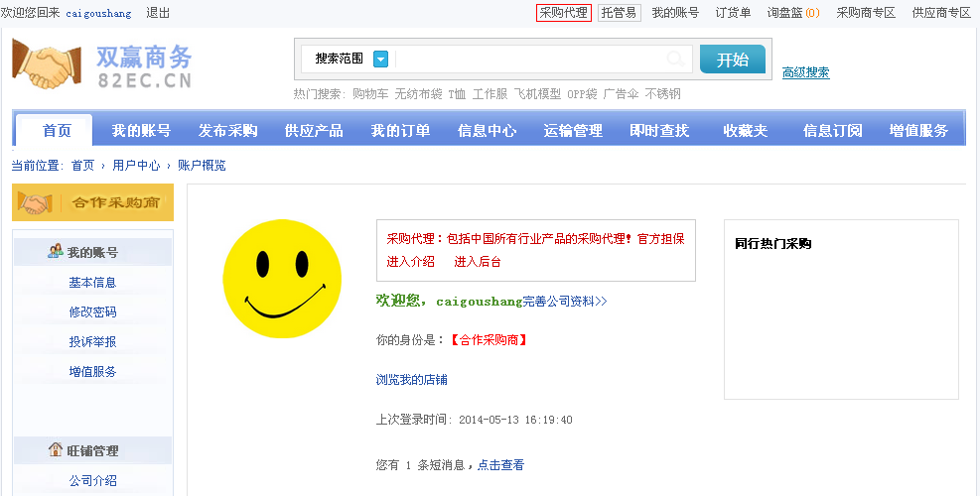This screenshot has width=980, height=496.
Task: Open 发布采购 nav item
Action: tap(227, 131)
